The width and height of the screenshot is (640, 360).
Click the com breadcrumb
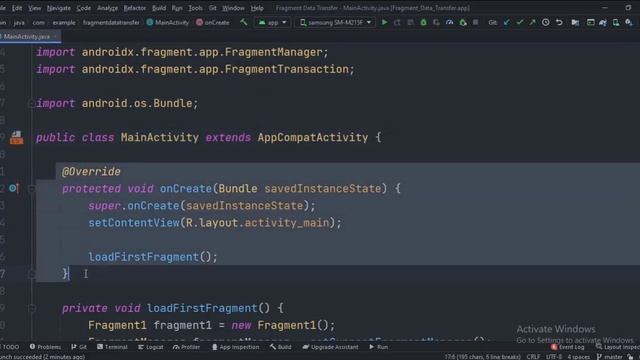38,22
